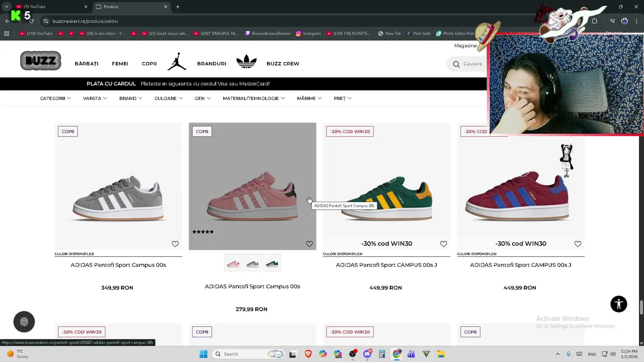Screen dimensions: 644x362
Task: Open the (310) YouTube bookmark
Action: pyautogui.click(x=36, y=34)
